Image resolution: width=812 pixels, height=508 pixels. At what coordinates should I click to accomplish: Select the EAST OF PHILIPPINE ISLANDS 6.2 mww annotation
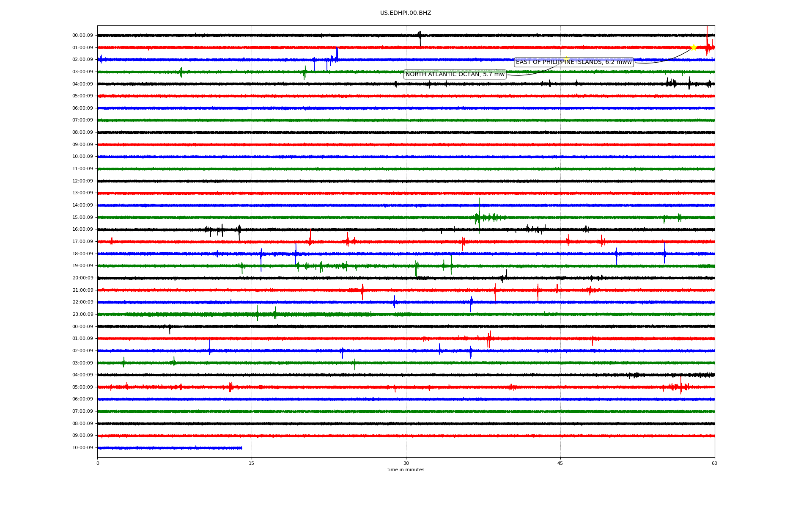(x=574, y=62)
